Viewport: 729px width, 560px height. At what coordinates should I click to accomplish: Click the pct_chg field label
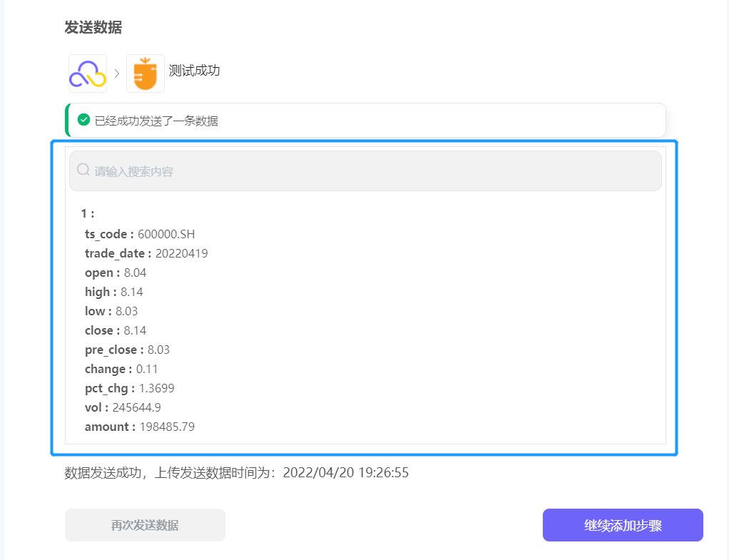110,389
